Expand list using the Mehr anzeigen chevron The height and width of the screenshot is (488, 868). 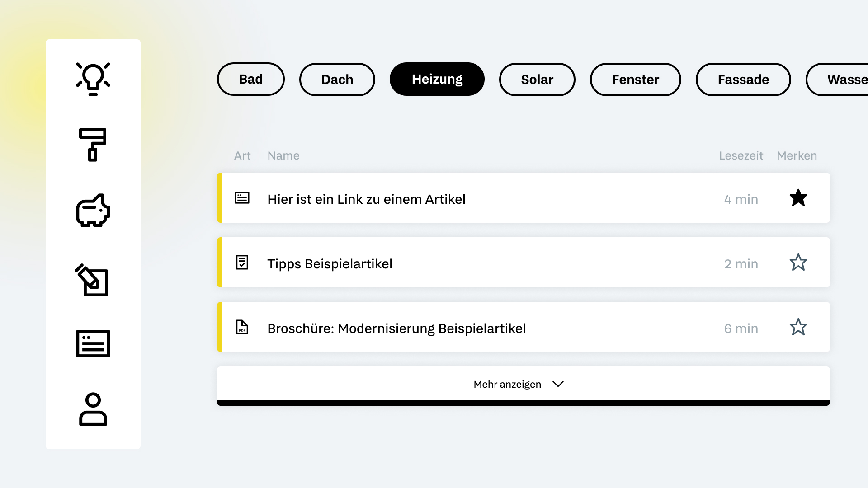tap(558, 384)
